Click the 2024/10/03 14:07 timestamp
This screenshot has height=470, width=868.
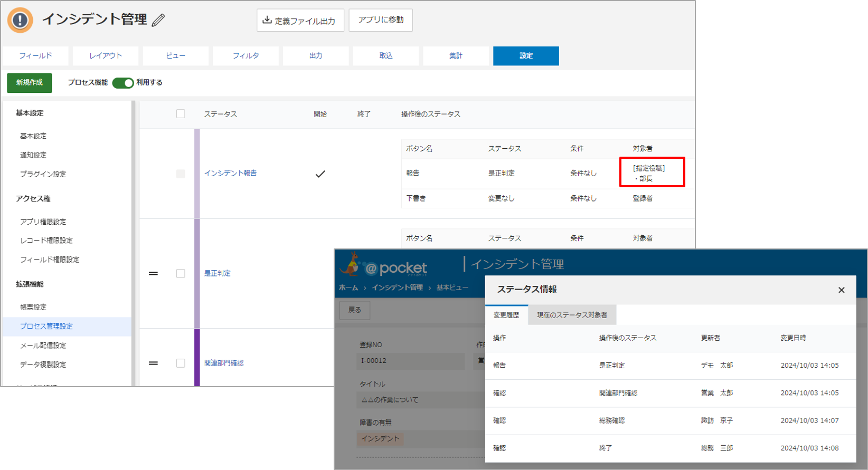tap(809, 420)
